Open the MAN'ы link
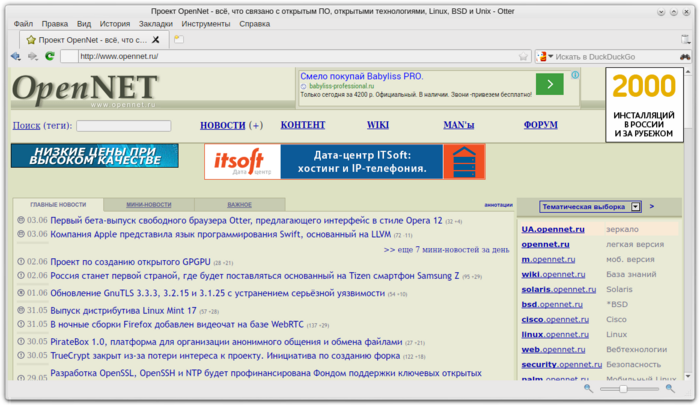 [x=458, y=125]
